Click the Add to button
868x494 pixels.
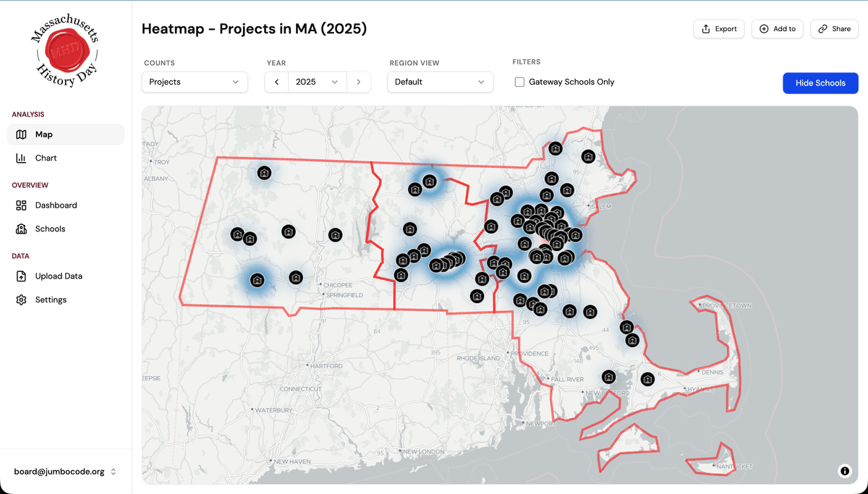(778, 29)
